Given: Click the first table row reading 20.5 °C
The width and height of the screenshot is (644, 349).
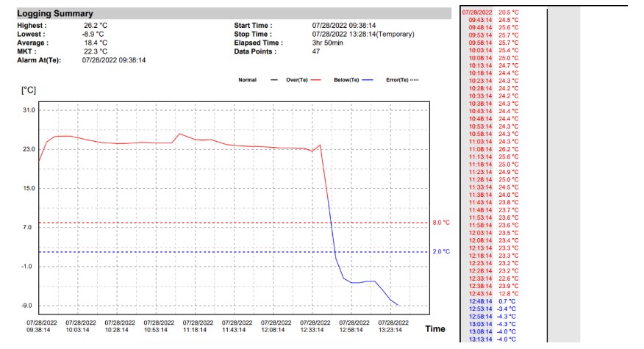Looking at the screenshot, I should (x=490, y=12).
